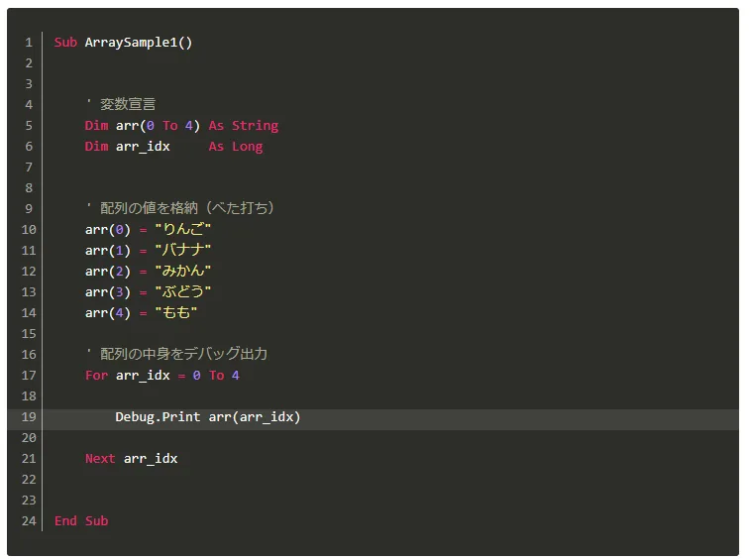This screenshot has width=751, height=560.
Task: Click line number 5 in the gutter
Action: point(29,126)
